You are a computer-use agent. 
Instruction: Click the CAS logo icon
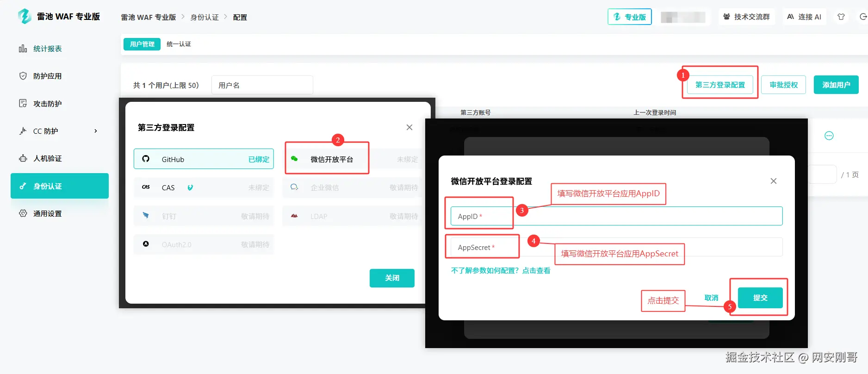pos(146,187)
